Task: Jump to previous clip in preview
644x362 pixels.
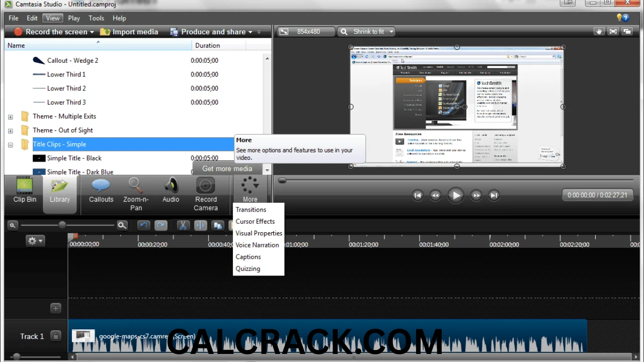Action: point(417,196)
